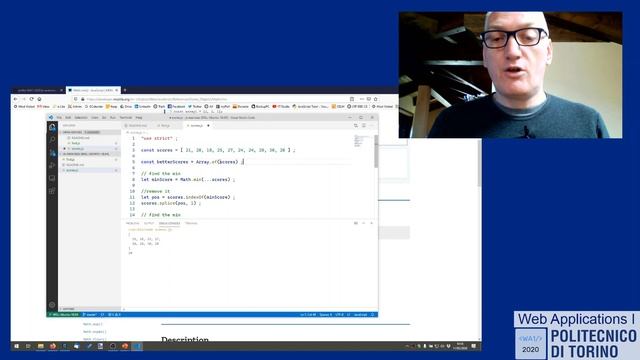
Task: Open the Problems panel tab
Action: pos(132,223)
